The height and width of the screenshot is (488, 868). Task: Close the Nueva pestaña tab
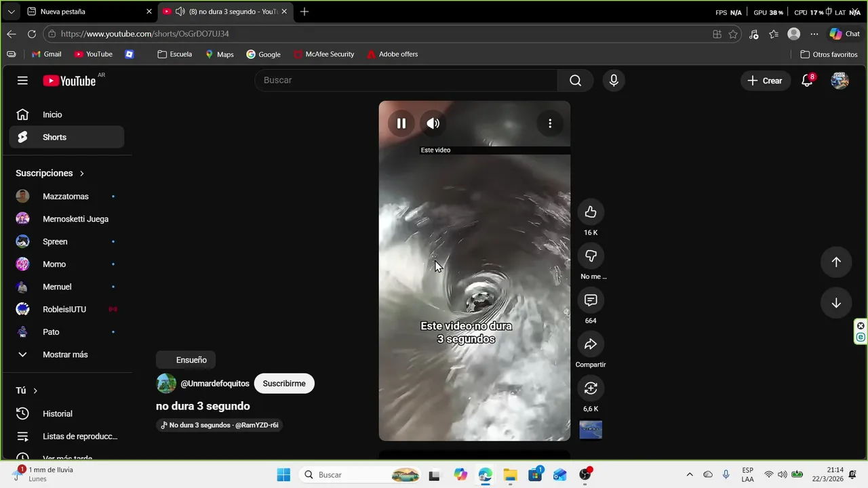click(149, 12)
